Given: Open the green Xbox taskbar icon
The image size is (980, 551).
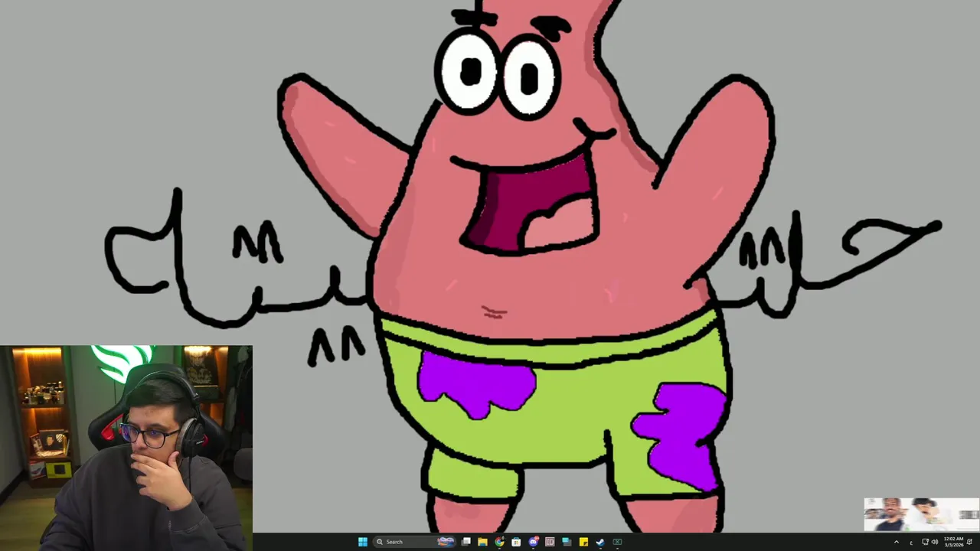Looking at the screenshot, I should tap(617, 542).
